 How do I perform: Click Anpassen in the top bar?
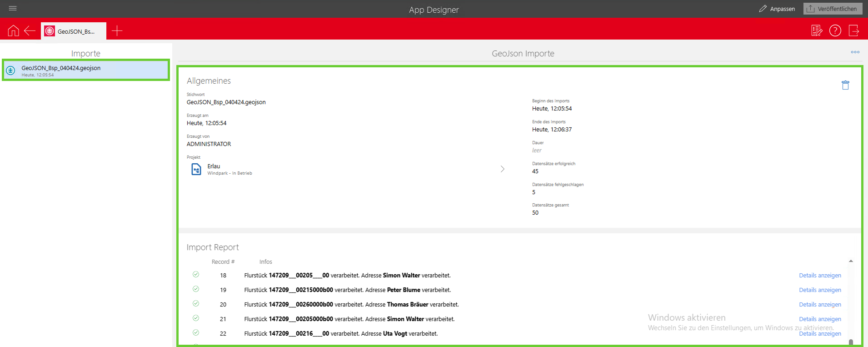(x=777, y=9)
